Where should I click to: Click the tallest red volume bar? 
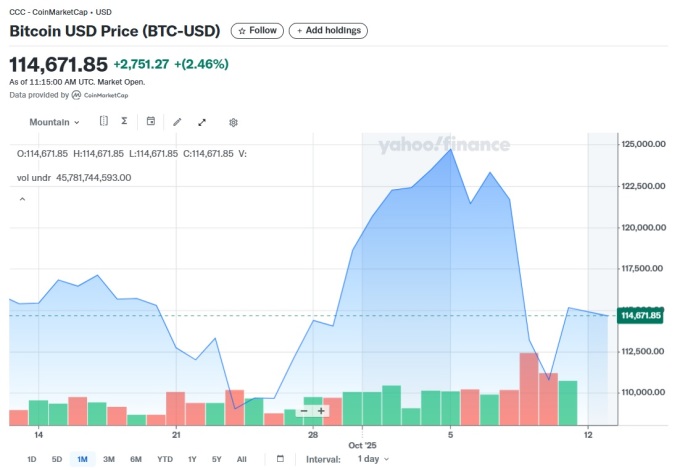(528, 388)
